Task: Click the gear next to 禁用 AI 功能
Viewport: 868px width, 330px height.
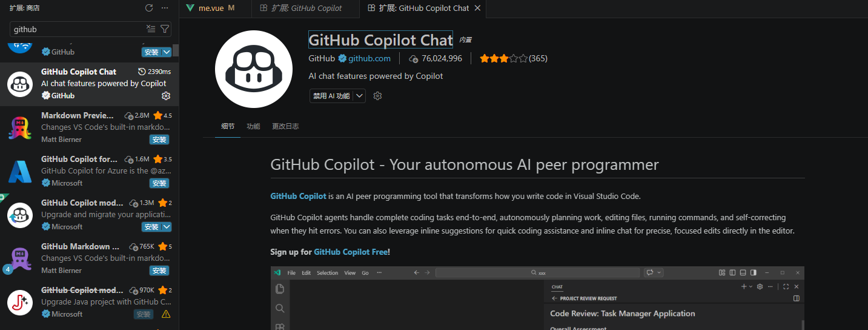Action: 377,96
